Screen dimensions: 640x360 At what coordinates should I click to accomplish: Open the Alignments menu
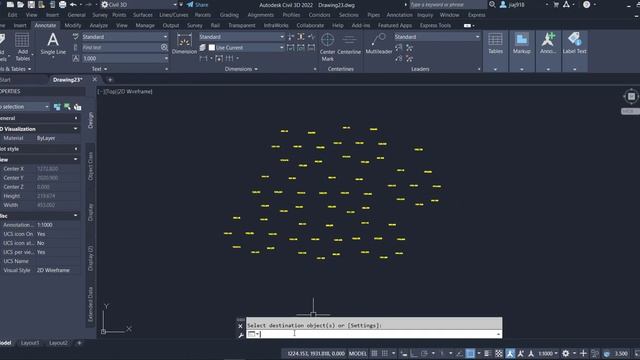[x=260, y=15]
